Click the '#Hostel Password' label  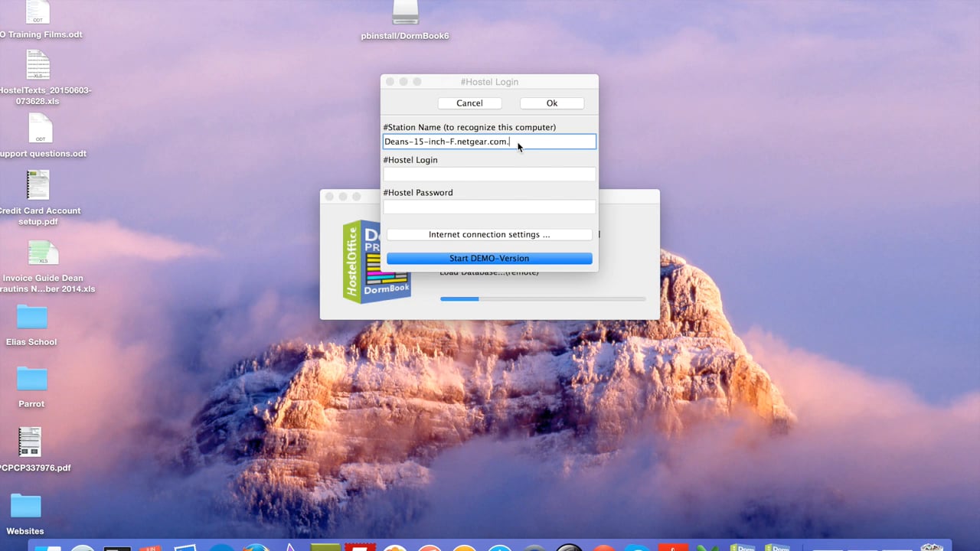418,193
